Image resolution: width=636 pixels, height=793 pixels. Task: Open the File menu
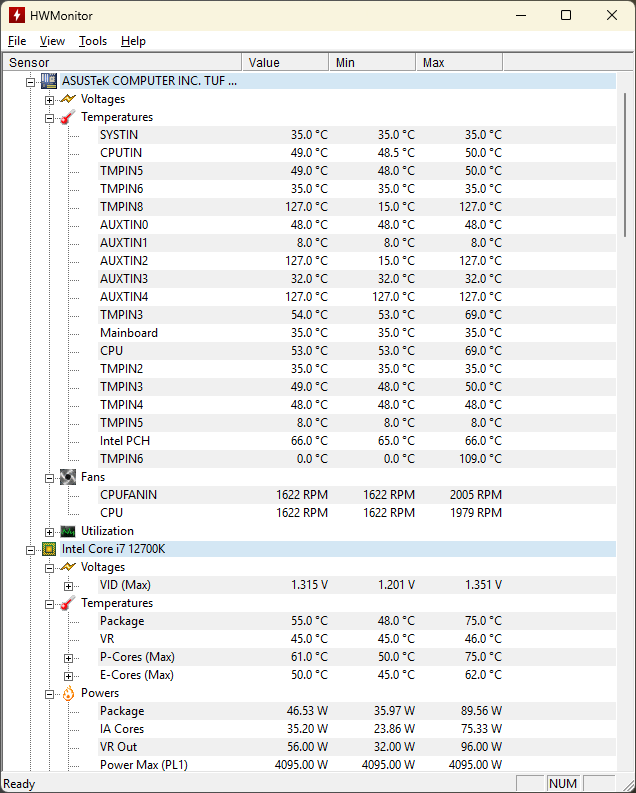[x=17, y=41]
